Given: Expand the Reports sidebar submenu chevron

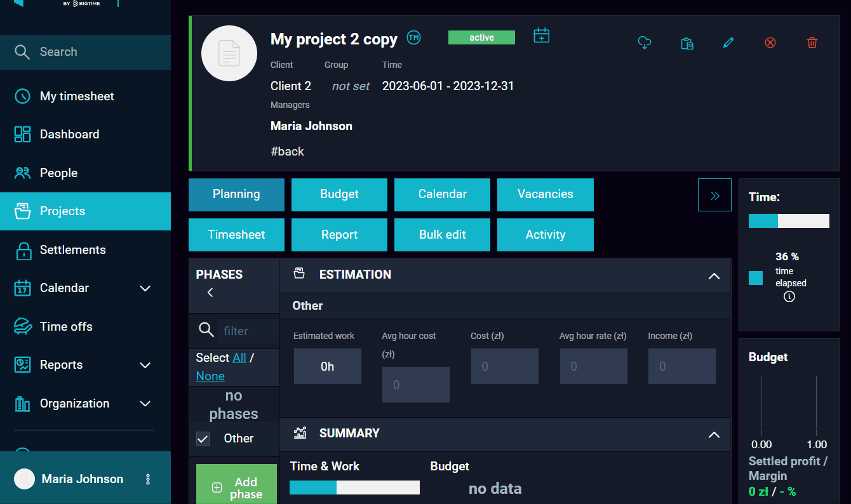Looking at the screenshot, I should coord(145,365).
